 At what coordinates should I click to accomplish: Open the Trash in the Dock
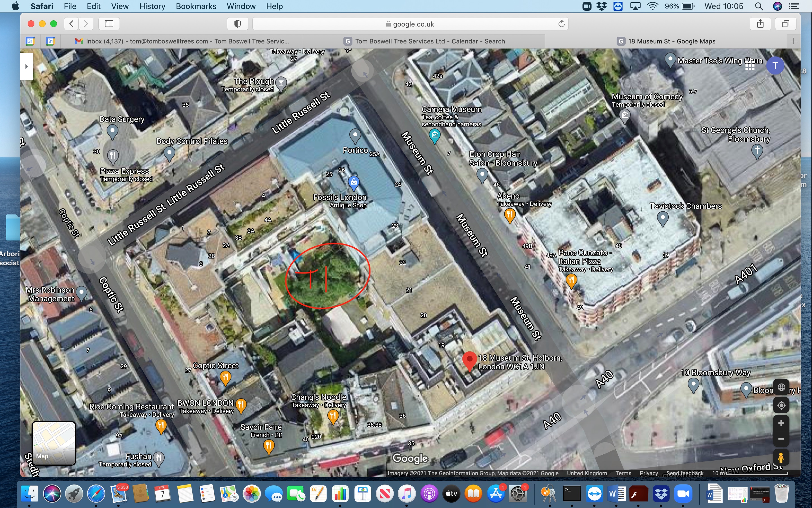coord(782,493)
